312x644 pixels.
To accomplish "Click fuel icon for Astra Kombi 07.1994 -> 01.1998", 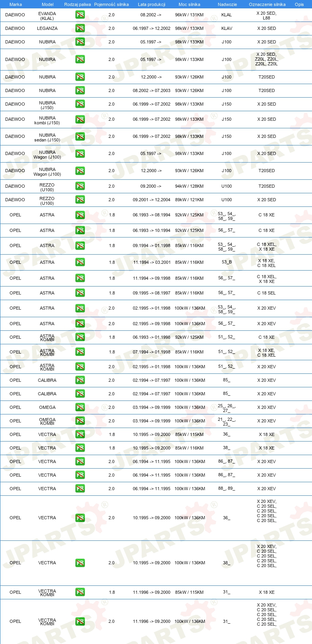I will point(80,352).
